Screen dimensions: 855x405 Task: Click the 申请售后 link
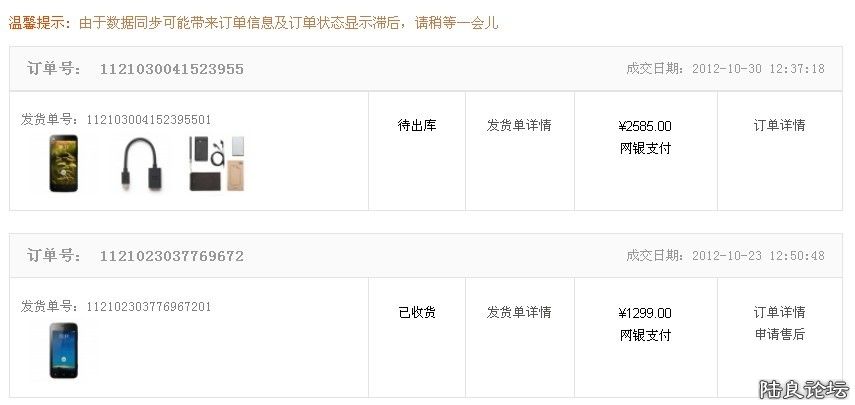779,335
